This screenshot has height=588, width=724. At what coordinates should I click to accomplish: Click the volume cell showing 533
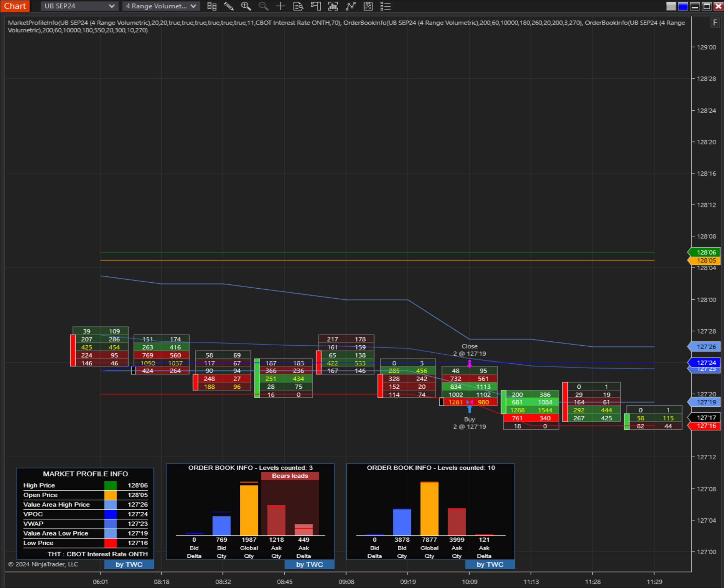(360, 363)
